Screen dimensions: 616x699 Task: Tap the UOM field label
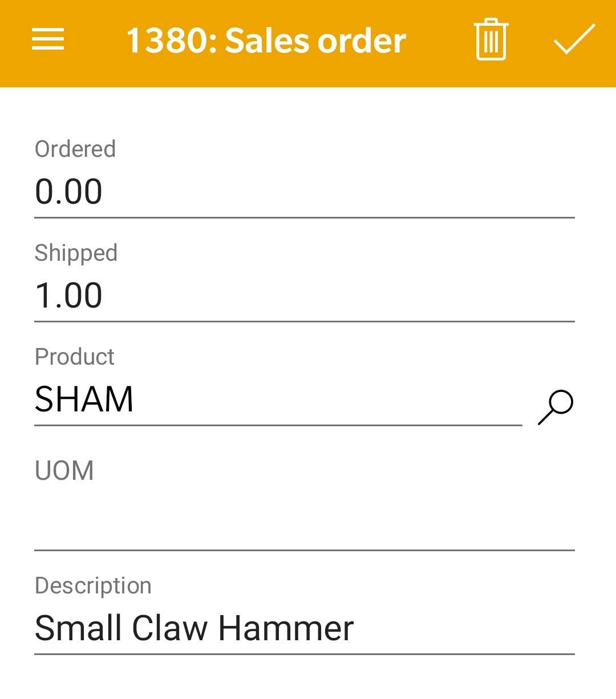click(x=64, y=471)
